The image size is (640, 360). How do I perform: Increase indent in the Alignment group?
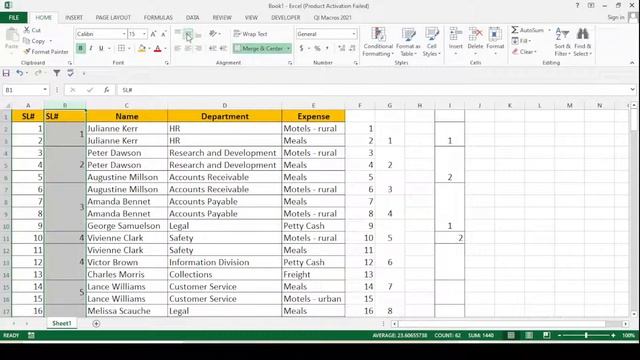223,49
